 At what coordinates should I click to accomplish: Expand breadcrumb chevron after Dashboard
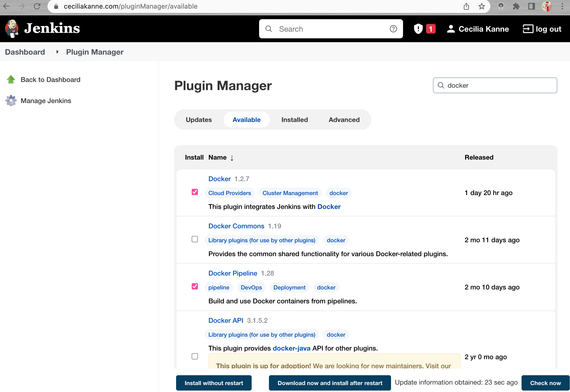(x=57, y=52)
